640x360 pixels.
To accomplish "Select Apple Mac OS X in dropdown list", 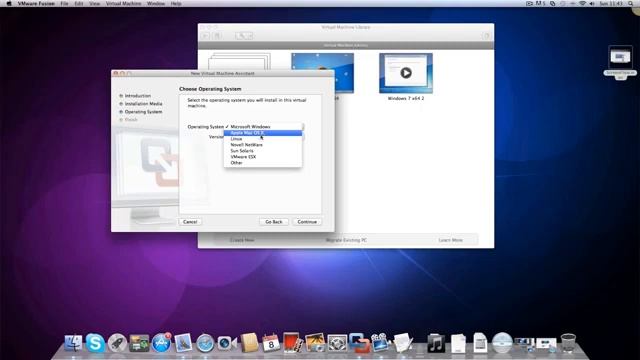I will pyautogui.click(x=263, y=133).
